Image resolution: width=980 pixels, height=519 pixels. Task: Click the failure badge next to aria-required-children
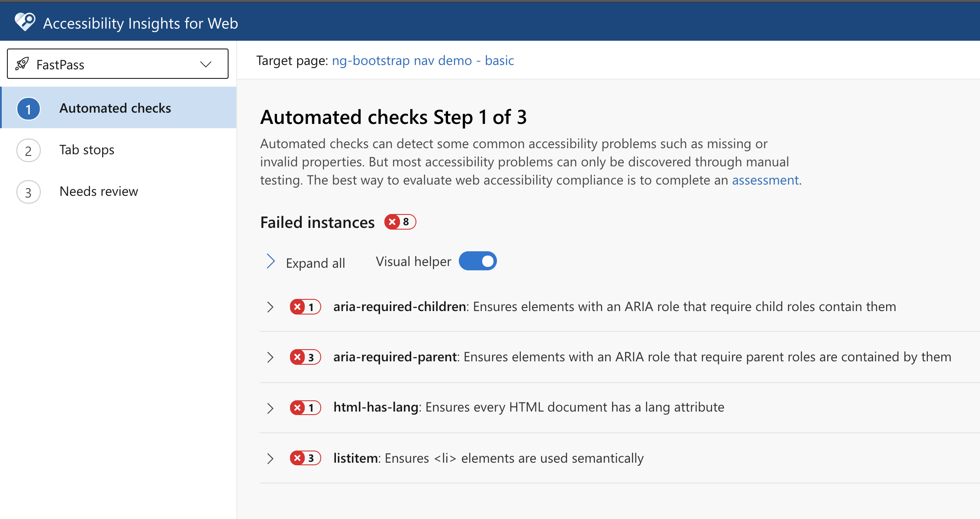(x=305, y=307)
